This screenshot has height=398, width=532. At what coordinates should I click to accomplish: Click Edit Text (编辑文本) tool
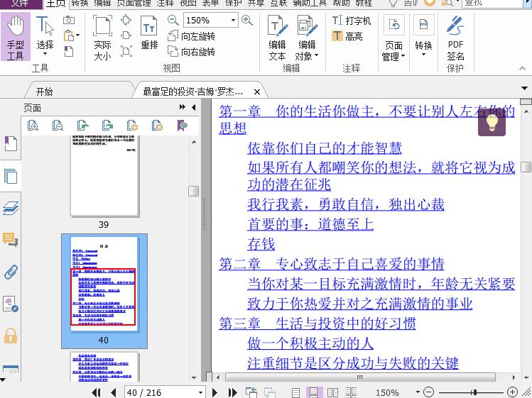click(277, 38)
